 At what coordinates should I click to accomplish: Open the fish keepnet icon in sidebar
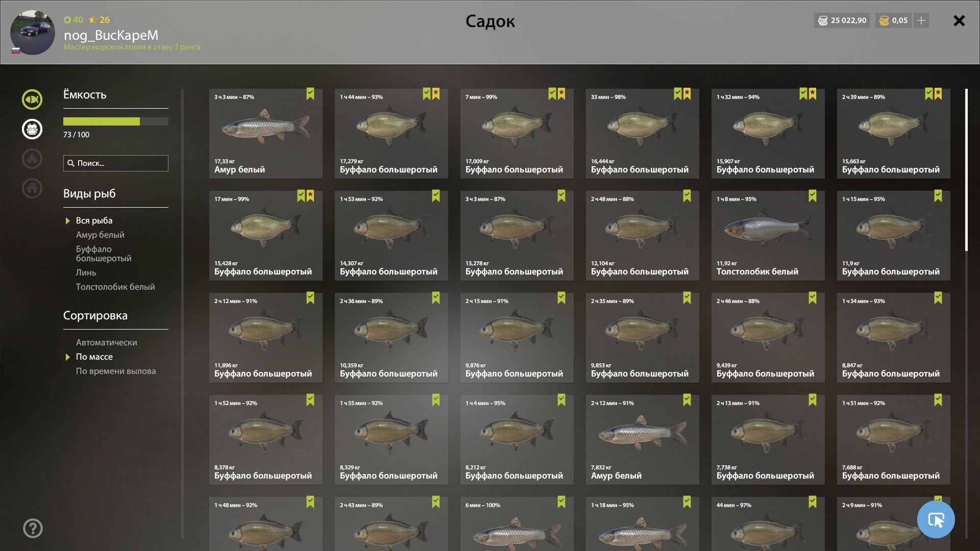(32, 99)
